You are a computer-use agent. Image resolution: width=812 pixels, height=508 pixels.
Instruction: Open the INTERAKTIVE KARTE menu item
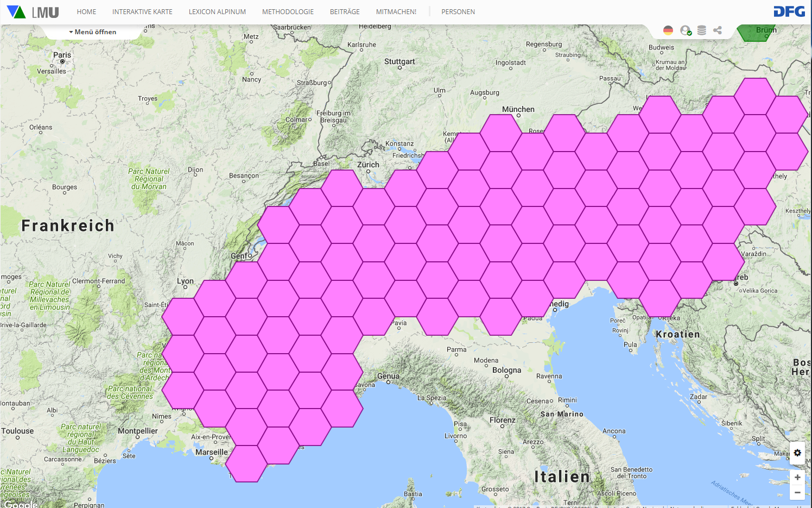point(142,12)
